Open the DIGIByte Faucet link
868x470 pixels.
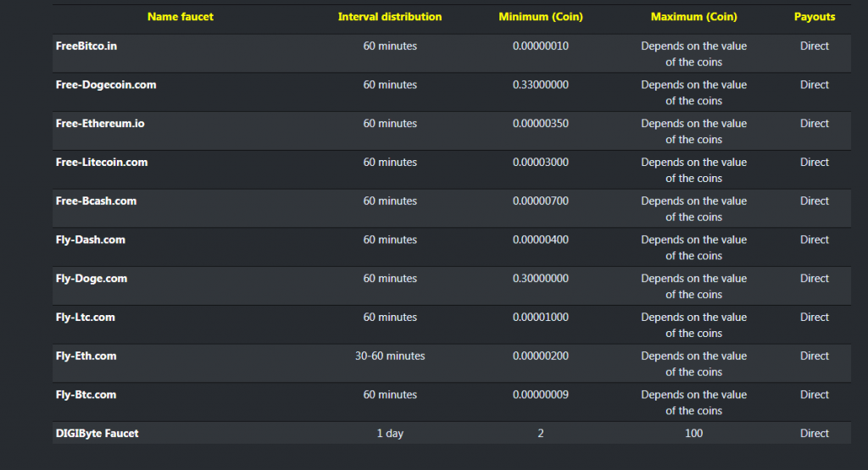click(x=97, y=433)
